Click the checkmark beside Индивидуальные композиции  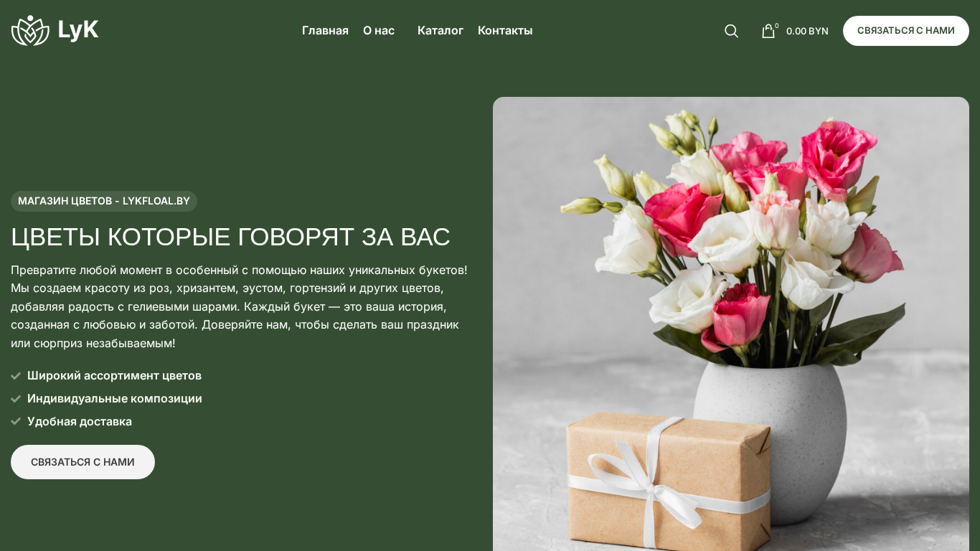tap(16, 399)
